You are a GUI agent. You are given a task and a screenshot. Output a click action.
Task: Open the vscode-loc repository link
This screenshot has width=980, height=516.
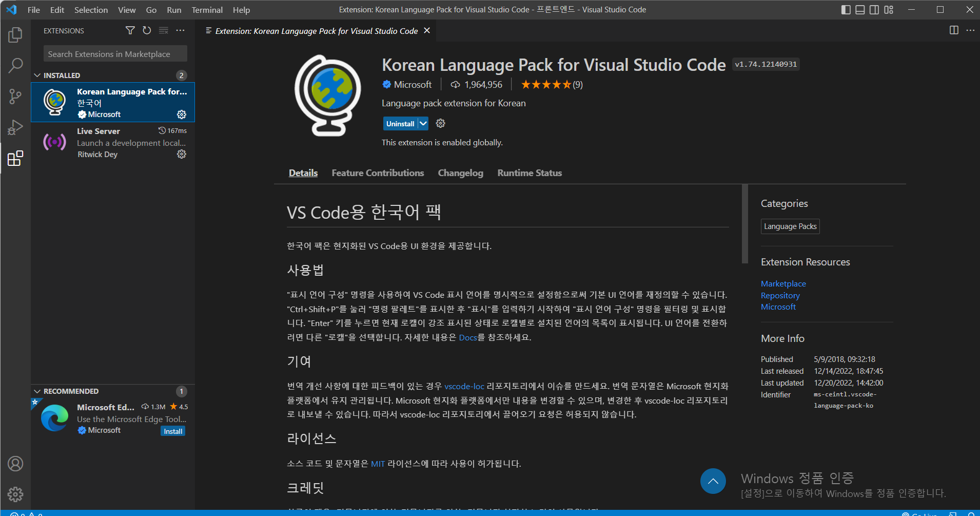click(464, 386)
